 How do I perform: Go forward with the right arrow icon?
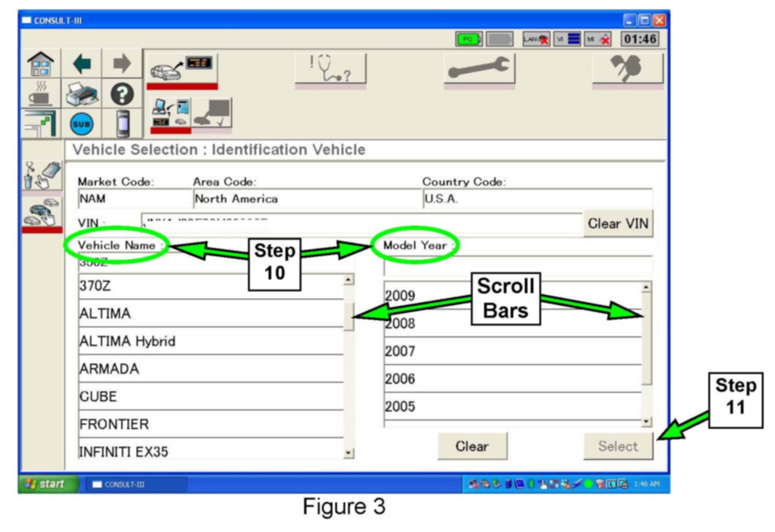121,64
